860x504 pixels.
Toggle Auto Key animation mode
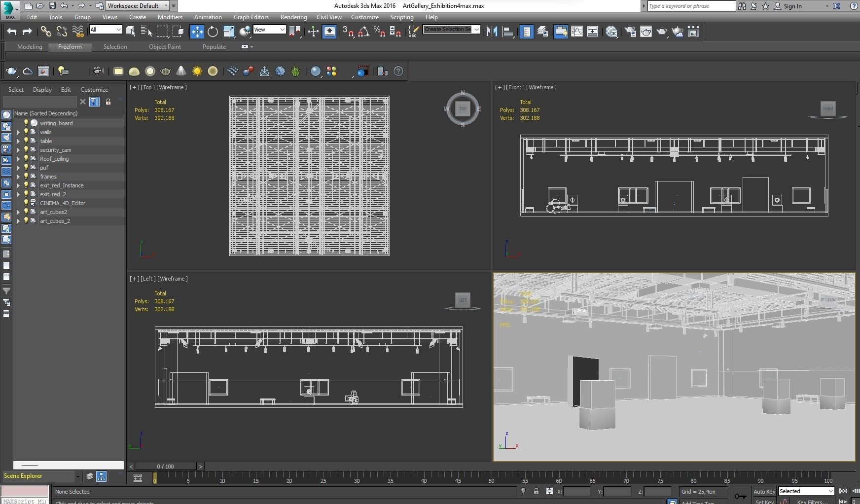(764, 492)
